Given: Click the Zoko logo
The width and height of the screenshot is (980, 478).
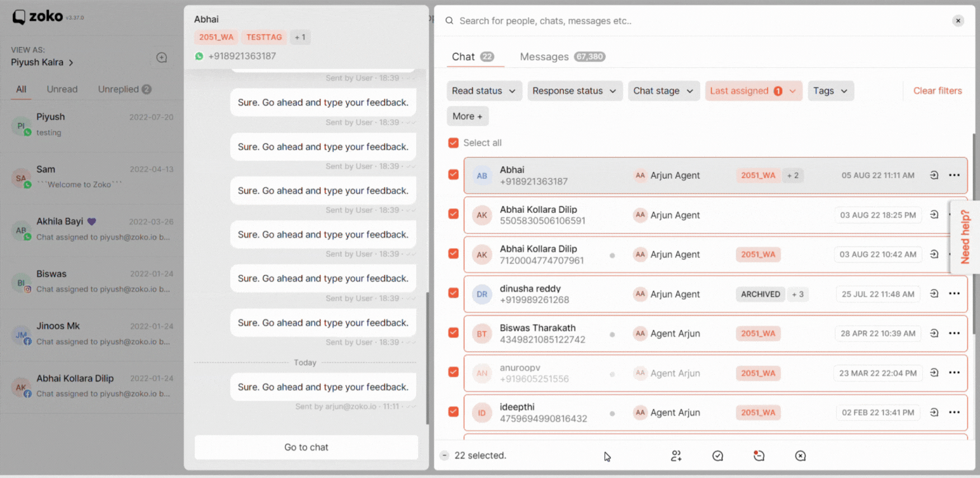Looking at the screenshot, I should point(39,17).
